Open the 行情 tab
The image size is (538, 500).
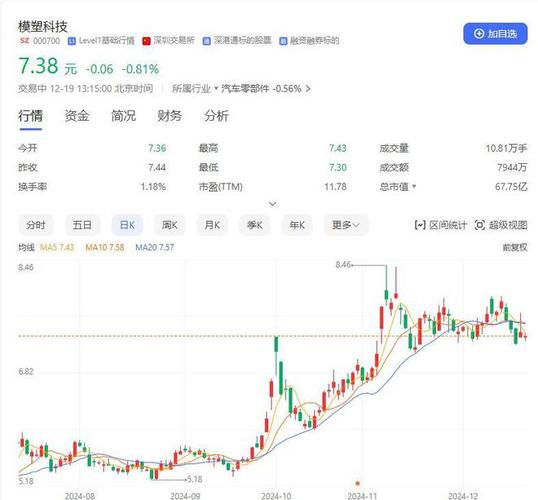(x=31, y=116)
